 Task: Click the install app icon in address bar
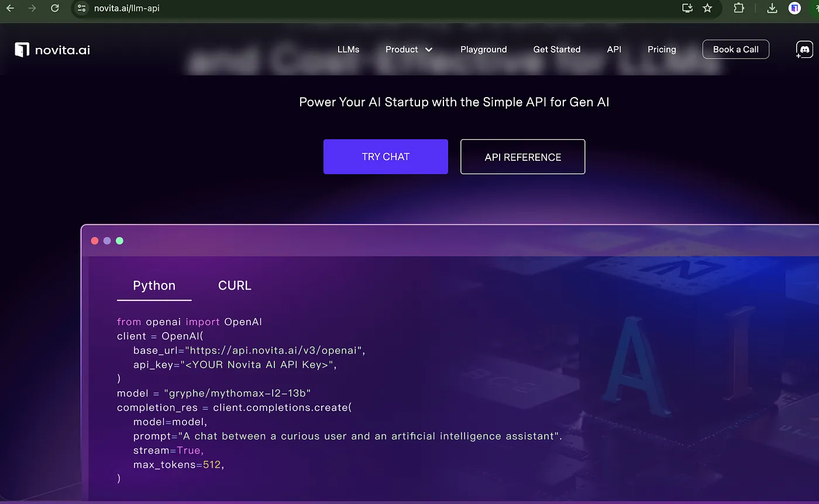point(687,8)
